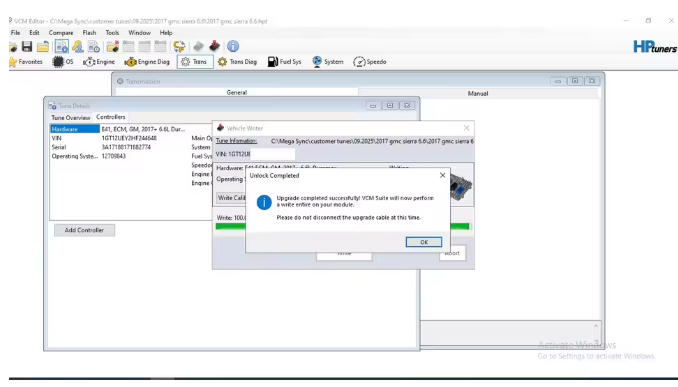Close the Vehicle Writer window

tap(466, 128)
